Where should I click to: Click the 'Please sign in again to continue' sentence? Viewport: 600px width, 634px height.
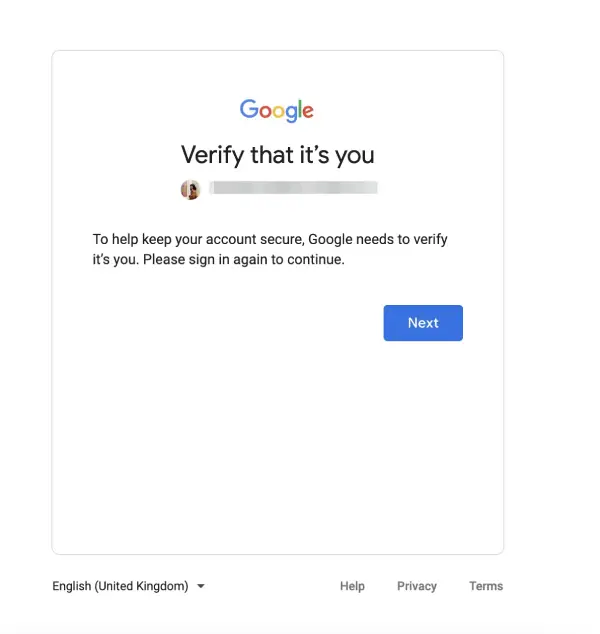(243, 259)
